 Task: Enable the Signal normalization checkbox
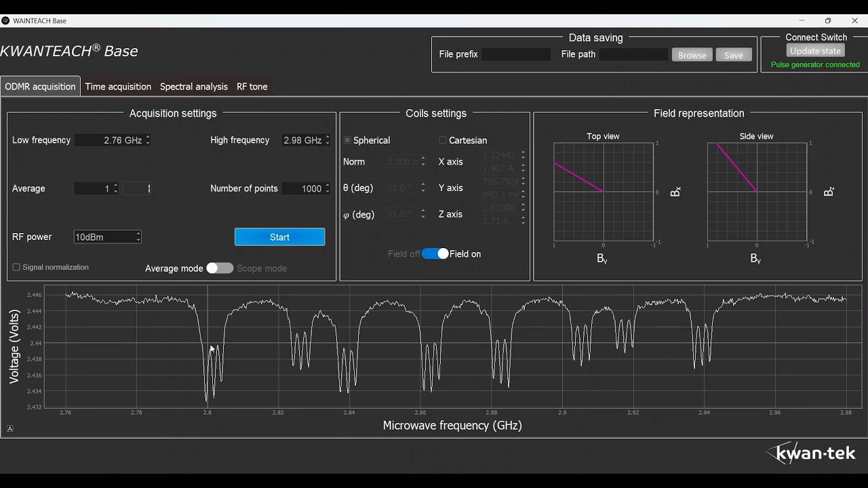pyautogui.click(x=16, y=267)
